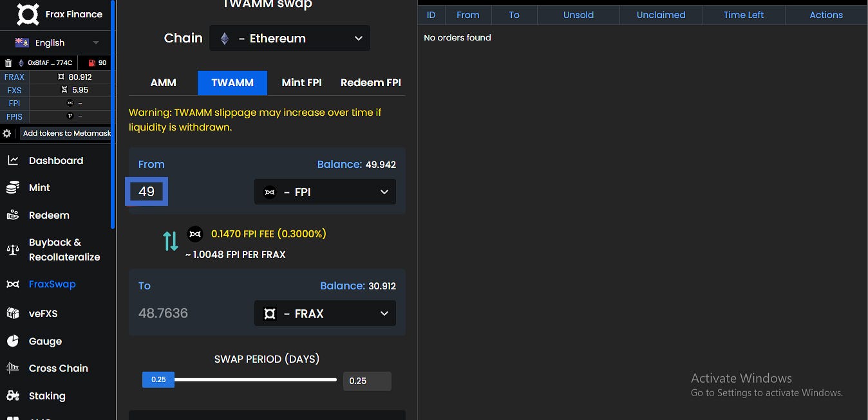The image size is (868, 420).
Task: Click the FRAX token icon next to 80.912
Action: 61,77
